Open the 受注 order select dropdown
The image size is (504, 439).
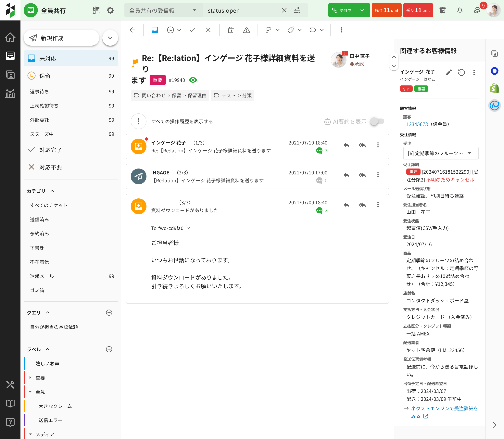click(x=440, y=153)
